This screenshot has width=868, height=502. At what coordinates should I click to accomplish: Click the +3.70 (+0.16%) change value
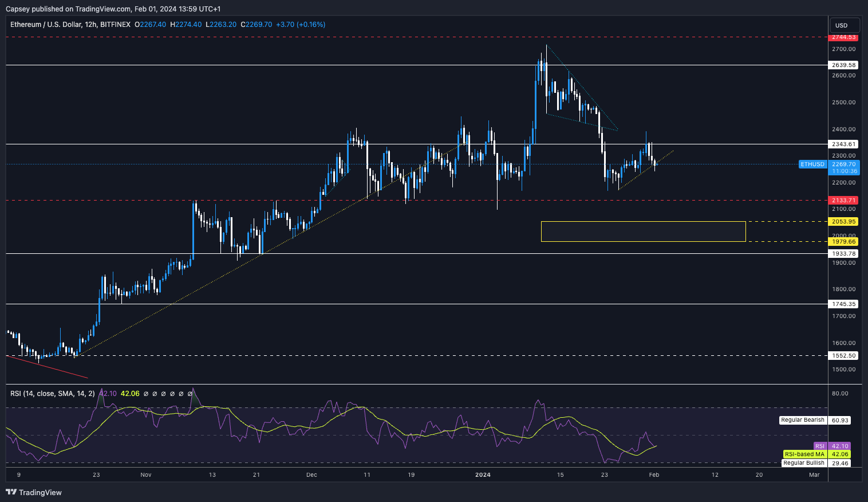[x=301, y=25]
